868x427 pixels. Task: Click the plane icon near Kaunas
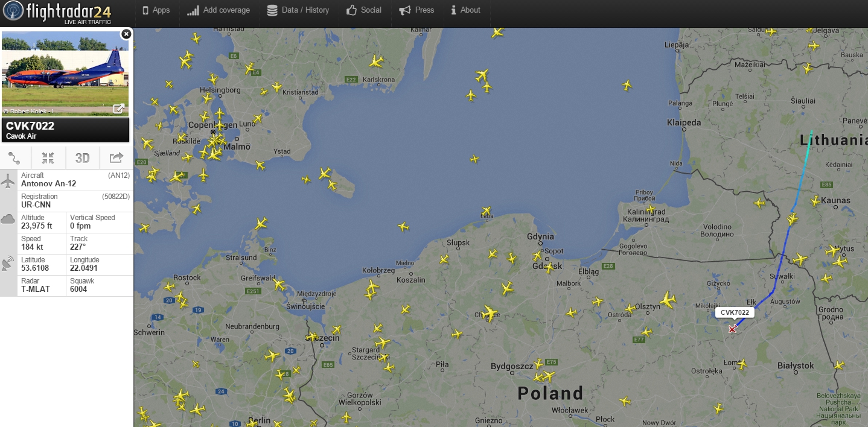click(816, 200)
